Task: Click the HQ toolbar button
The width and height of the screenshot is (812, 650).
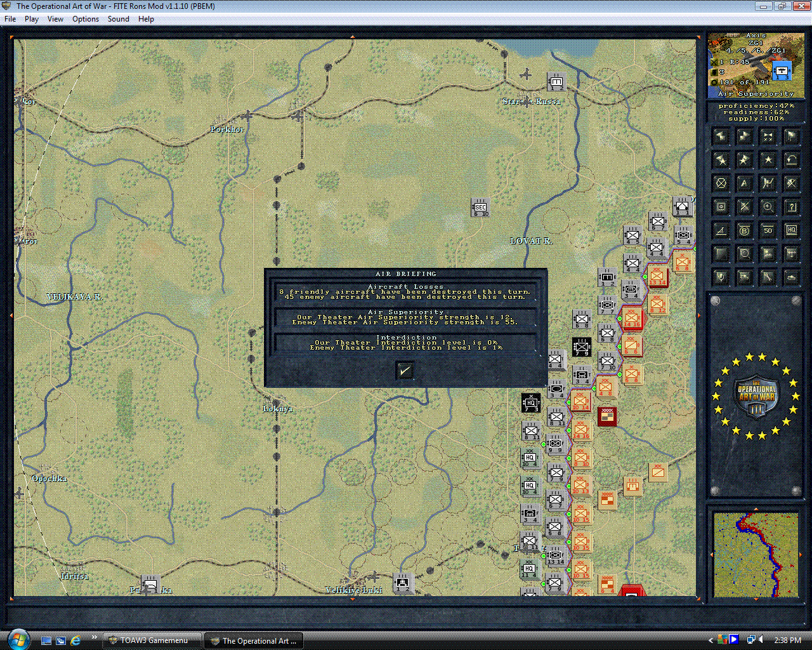Action: pos(791,230)
